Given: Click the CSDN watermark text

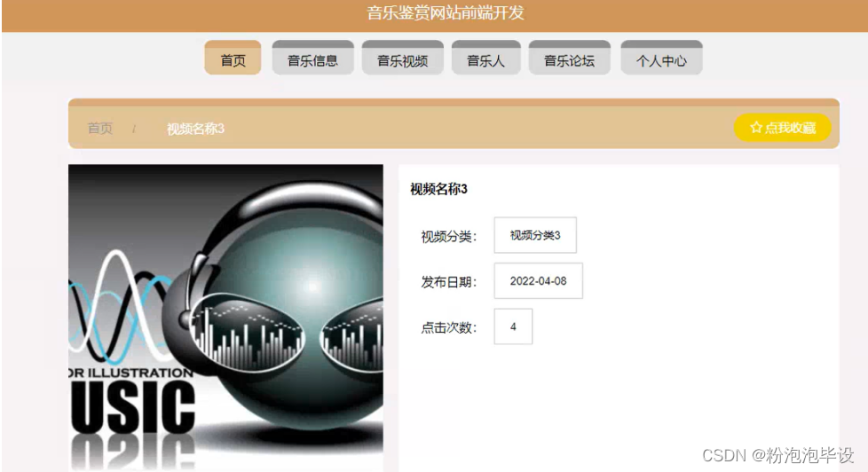Looking at the screenshot, I should click(777, 455).
